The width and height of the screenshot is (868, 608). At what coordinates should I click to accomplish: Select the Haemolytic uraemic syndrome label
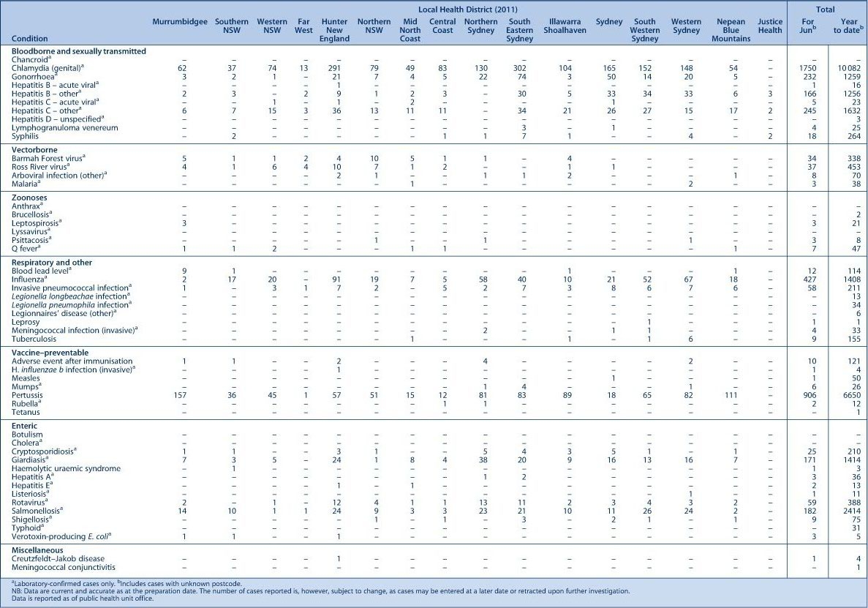(66, 468)
